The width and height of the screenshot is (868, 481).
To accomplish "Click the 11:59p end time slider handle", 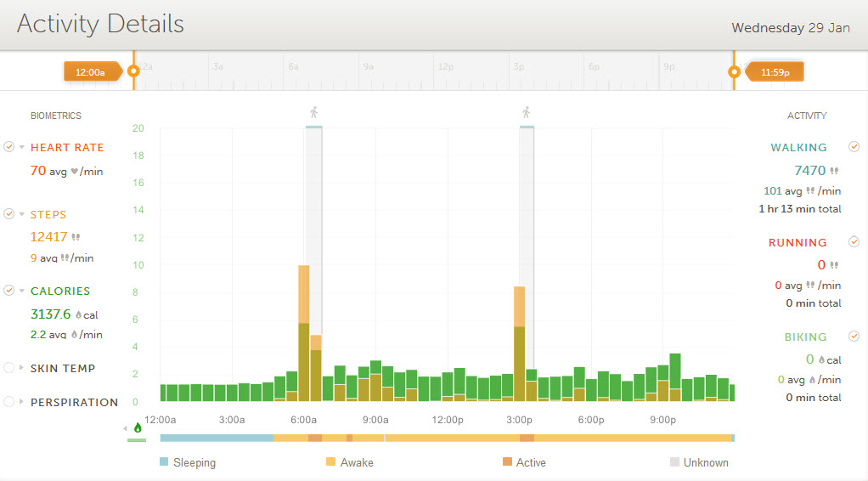I will click(735, 72).
